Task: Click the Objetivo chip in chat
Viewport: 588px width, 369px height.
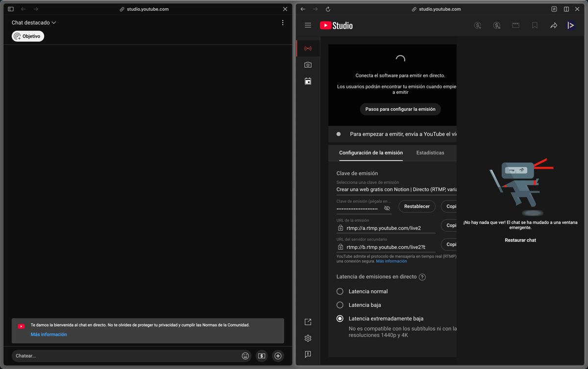Action: [x=28, y=36]
